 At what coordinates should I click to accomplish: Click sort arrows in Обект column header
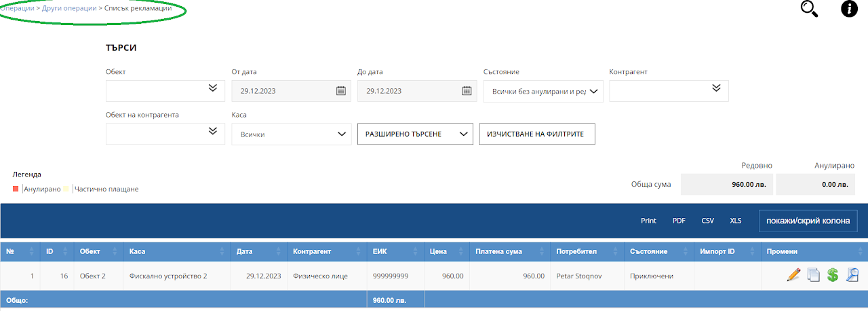pos(115,251)
